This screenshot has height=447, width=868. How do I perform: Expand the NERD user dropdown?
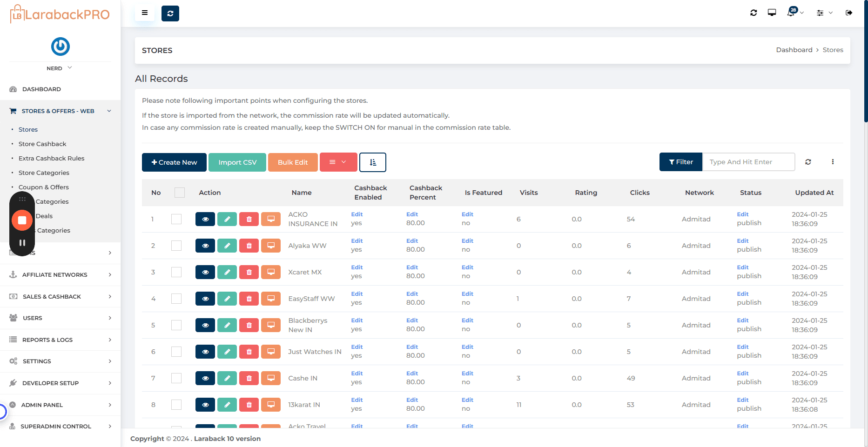pyautogui.click(x=60, y=68)
